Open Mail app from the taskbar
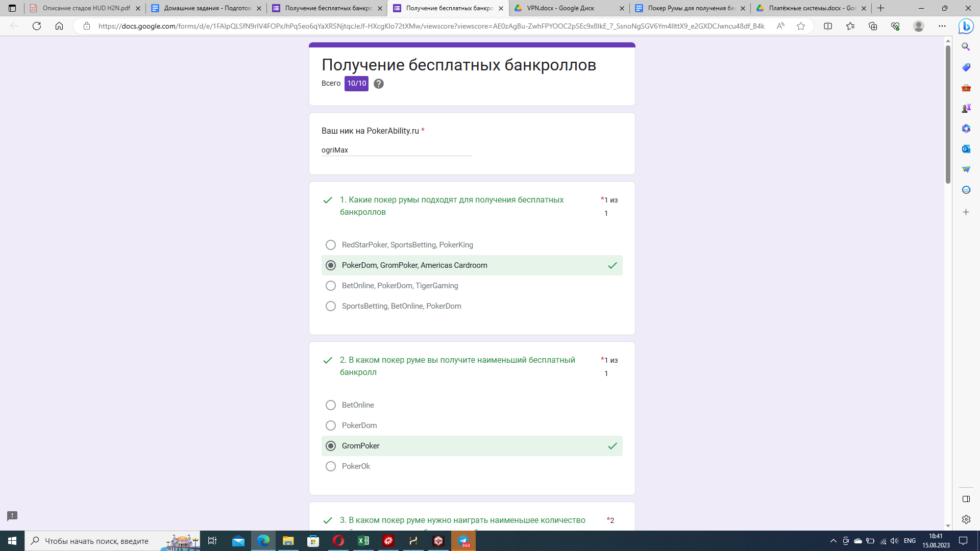The height and width of the screenshot is (551, 980). tap(238, 541)
